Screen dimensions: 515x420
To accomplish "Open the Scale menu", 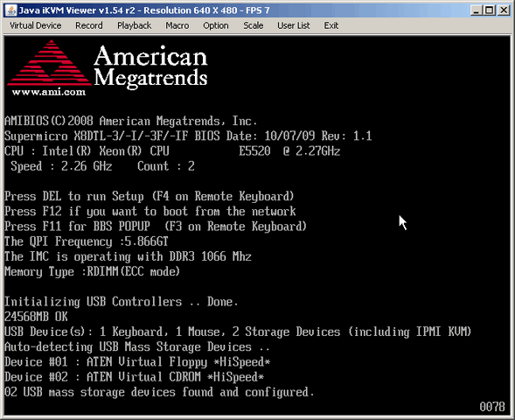I will 253,25.
